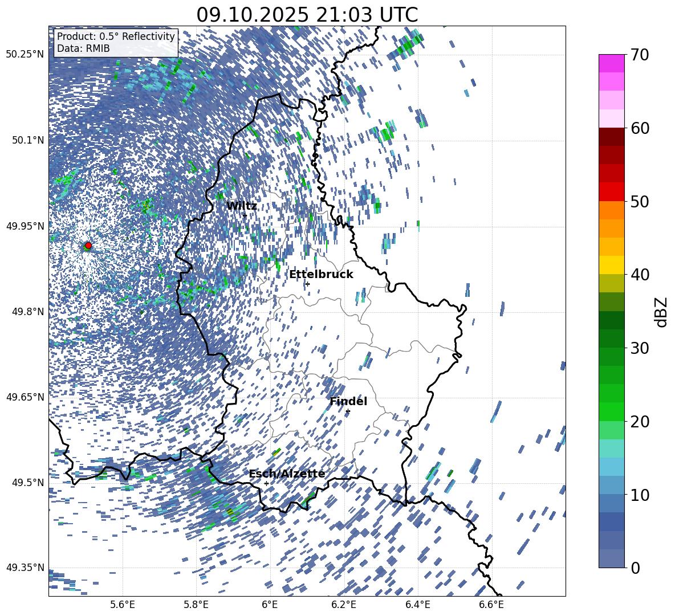
Task: Click colorbar tick label 40
Action: [x=640, y=275]
